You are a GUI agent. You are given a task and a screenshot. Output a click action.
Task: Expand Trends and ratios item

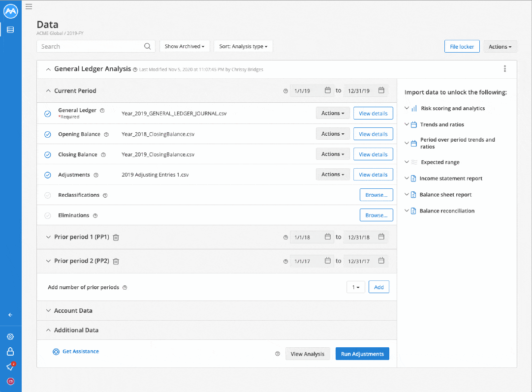pyautogui.click(x=407, y=124)
